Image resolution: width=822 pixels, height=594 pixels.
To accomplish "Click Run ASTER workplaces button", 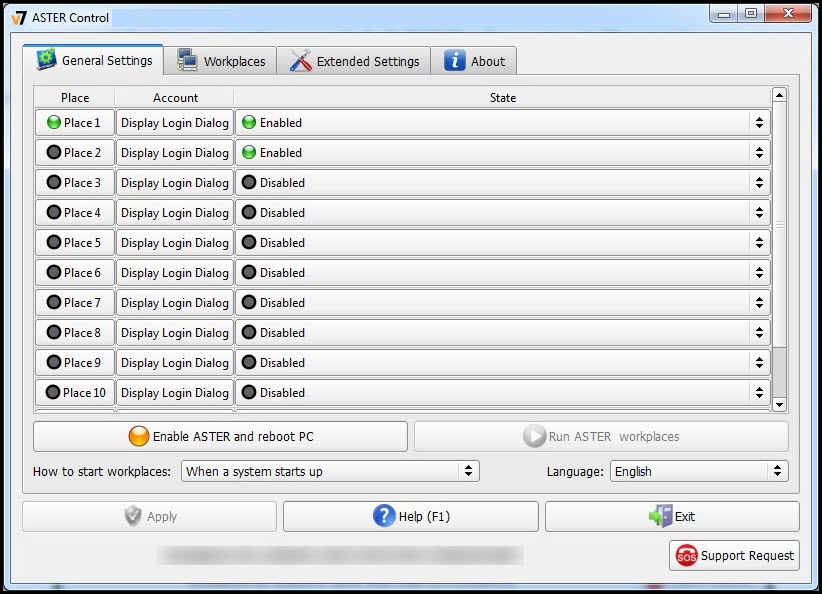I will [601, 436].
